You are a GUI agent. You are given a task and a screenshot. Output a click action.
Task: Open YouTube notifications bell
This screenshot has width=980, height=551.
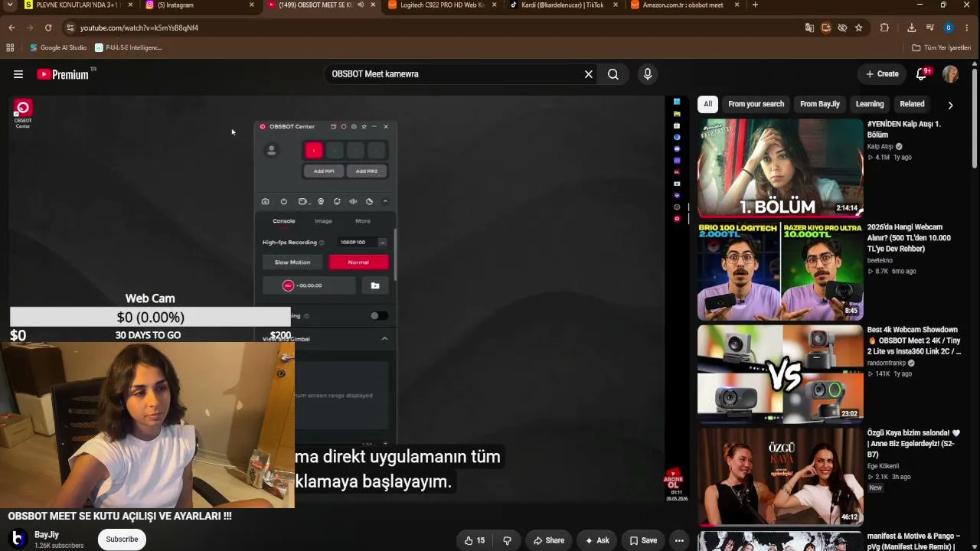coord(923,74)
